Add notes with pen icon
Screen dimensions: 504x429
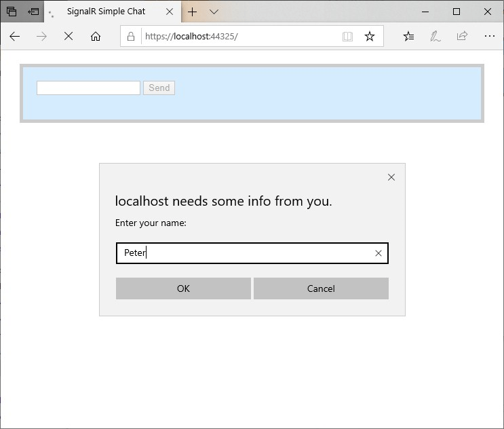pyautogui.click(x=435, y=37)
